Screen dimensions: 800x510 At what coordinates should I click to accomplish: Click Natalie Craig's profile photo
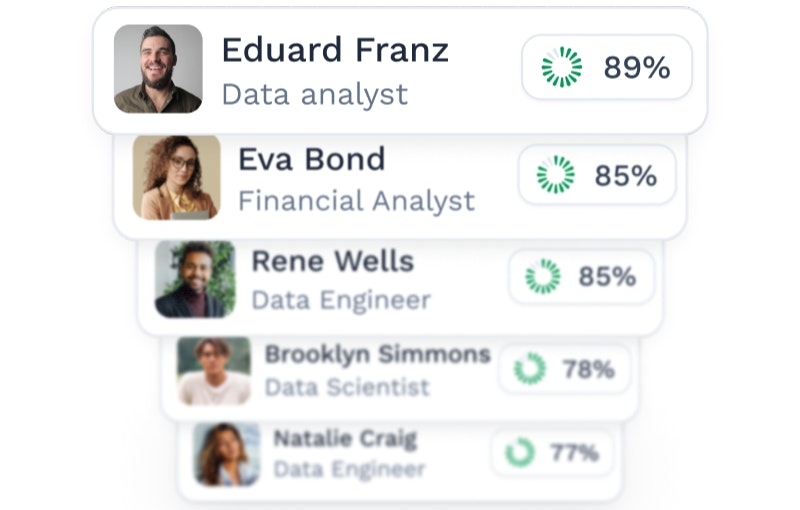[227, 454]
